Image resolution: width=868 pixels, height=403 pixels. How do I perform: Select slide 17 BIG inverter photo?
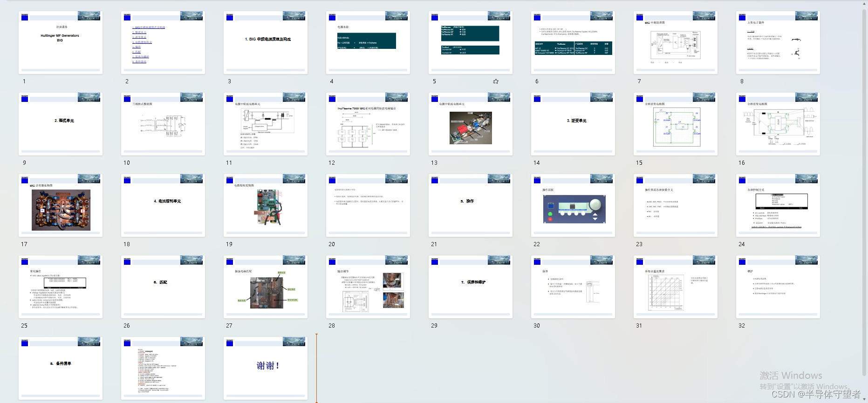click(x=61, y=205)
